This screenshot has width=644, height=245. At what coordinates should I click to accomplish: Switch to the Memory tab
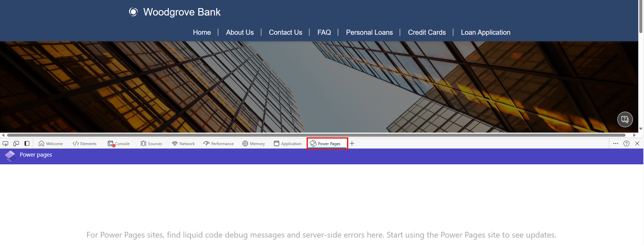(254, 143)
